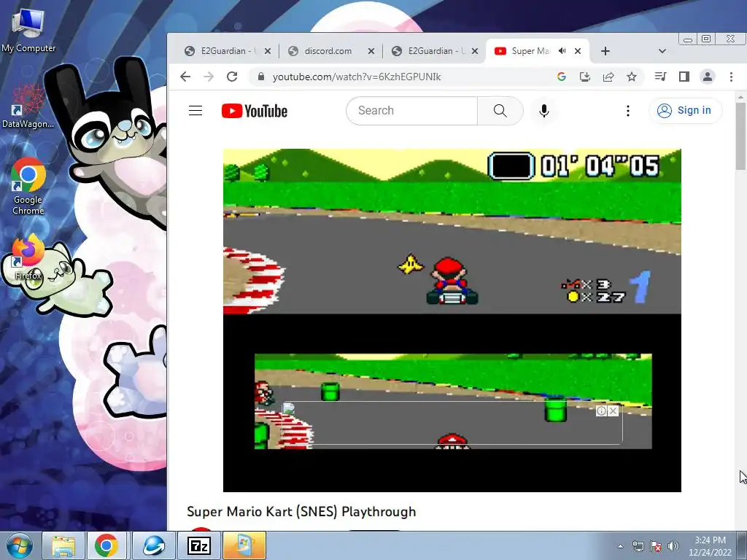Close the discord.com tab
This screenshot has width=747, height=560.
click(371, 51)
